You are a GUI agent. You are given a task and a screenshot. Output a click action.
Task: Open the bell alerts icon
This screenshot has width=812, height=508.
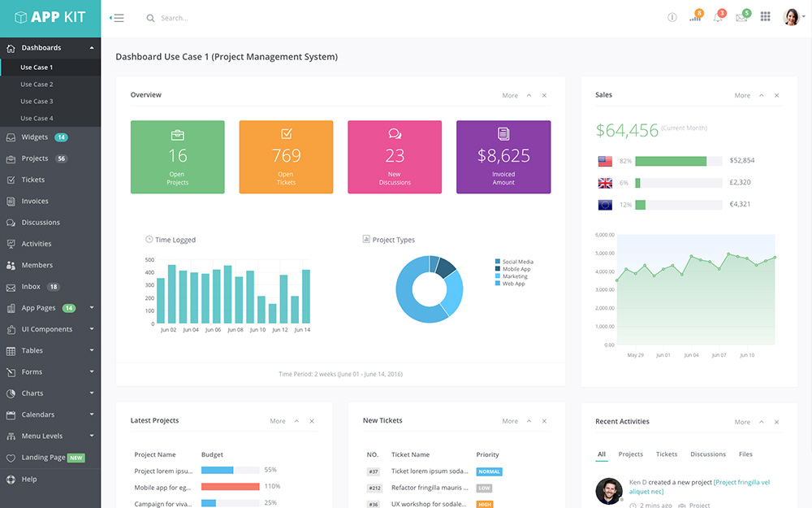tap(718, 18)
